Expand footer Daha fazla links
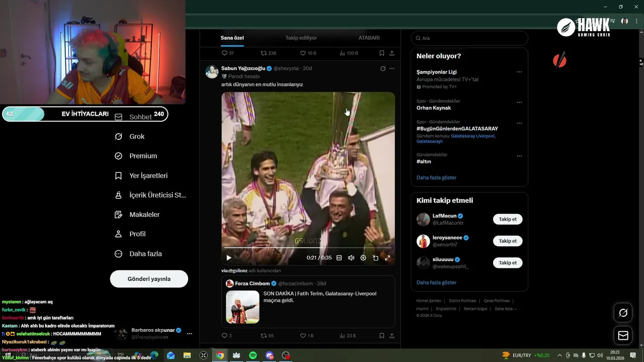 (x=506, y=309)
